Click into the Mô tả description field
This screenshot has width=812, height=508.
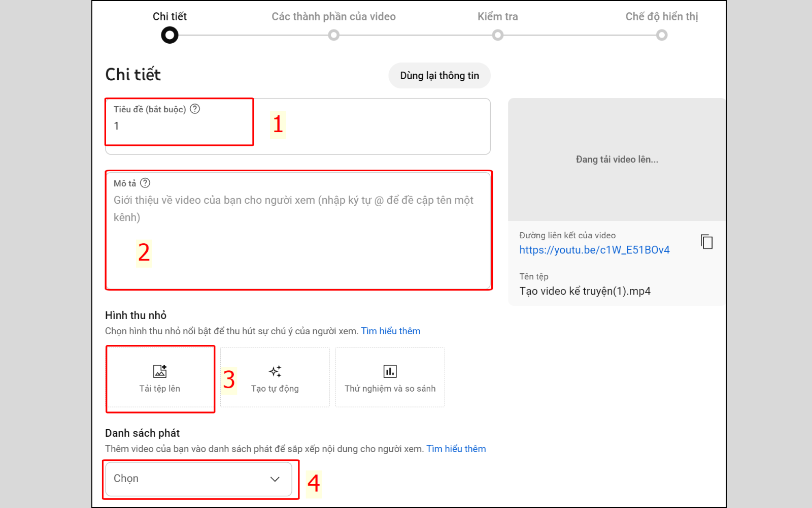(x=298, y=231)
